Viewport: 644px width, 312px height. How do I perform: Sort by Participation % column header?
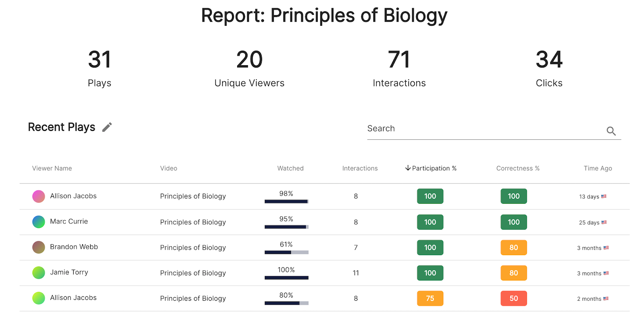coord(434,168)
